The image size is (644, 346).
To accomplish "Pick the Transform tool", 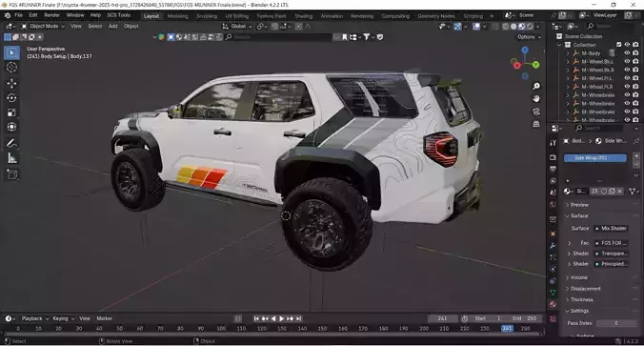I will click(11, 127).
